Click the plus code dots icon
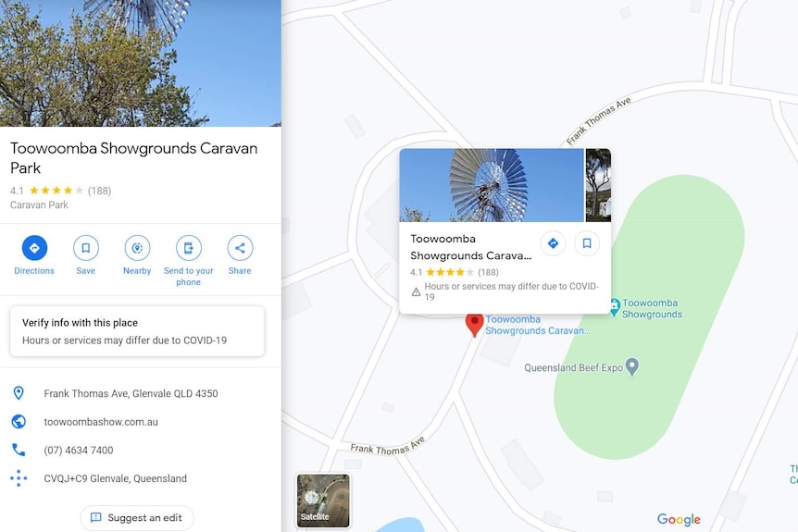This screenshot has width=798, height=532. click(x=19, y=478)
